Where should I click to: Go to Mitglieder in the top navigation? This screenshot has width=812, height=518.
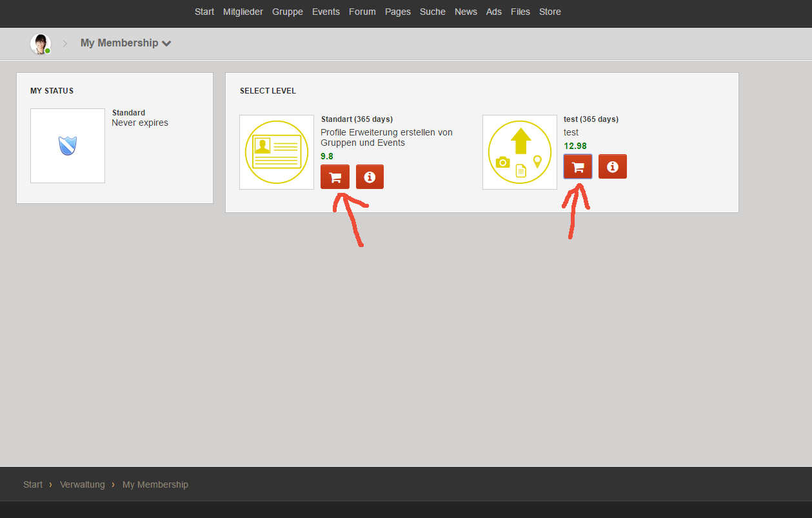(243, 12)
